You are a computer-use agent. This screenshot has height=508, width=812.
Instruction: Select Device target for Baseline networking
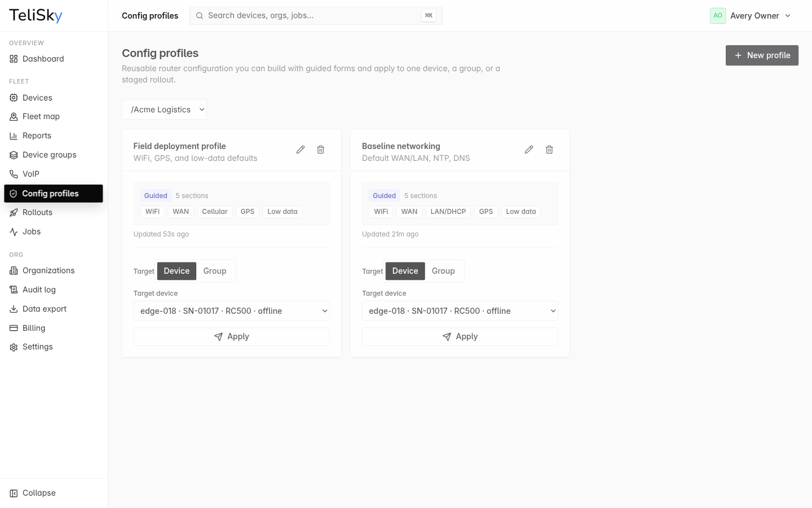click(405, 271)
